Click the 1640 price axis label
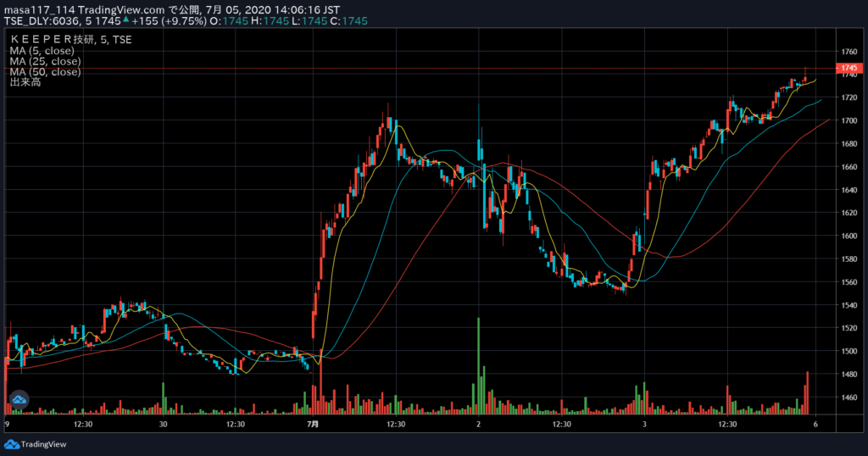 [849, 190]
